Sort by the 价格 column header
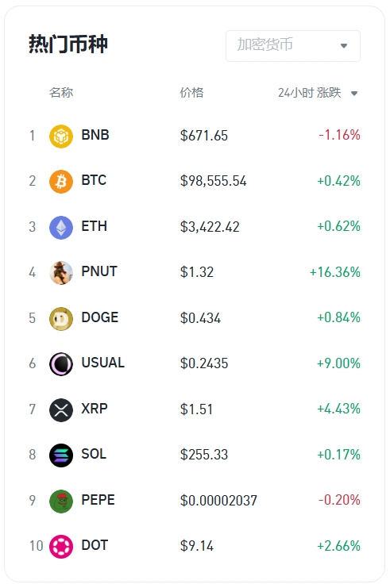The image size is (390, 588). 191,92
